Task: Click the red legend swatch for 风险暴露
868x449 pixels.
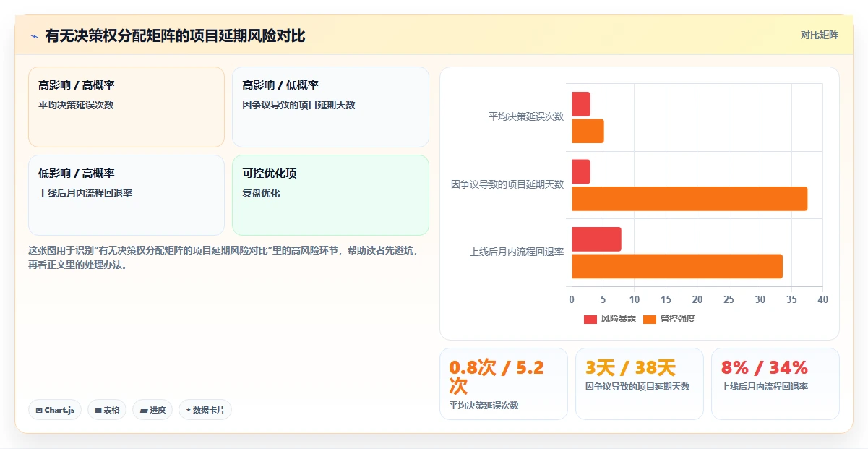Action: [x=590, y=319]
